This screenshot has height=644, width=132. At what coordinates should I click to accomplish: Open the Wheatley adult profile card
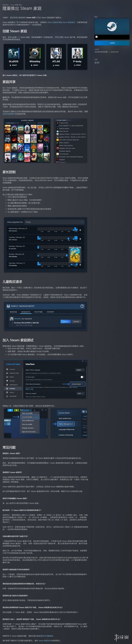(x=35, y=57)
